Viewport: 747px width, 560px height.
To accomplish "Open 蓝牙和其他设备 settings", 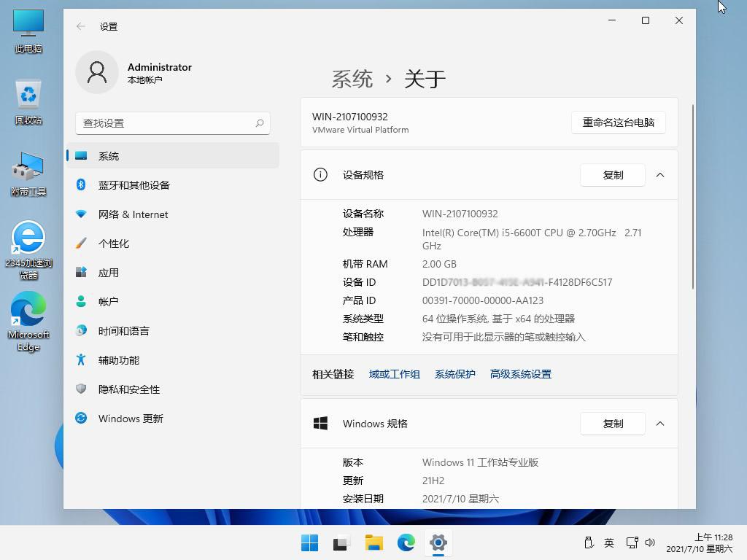I will pos(172,184).
